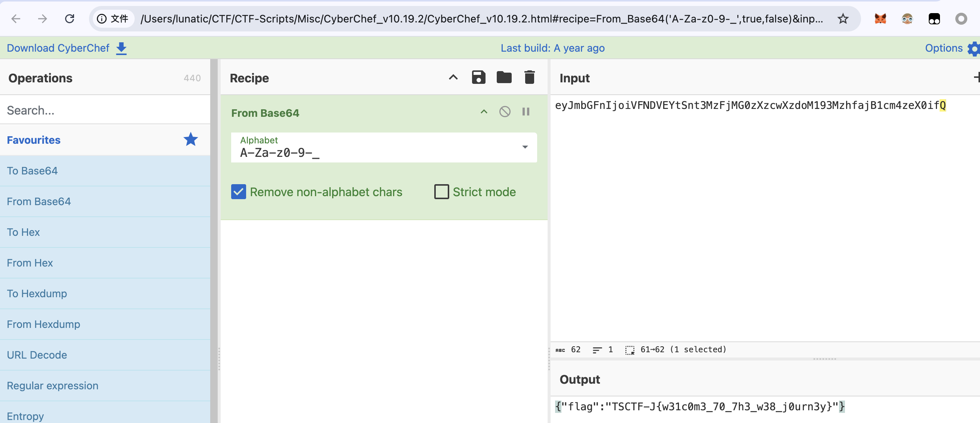
Task: Select URL Decode operation
Action: tap(37, 355)
